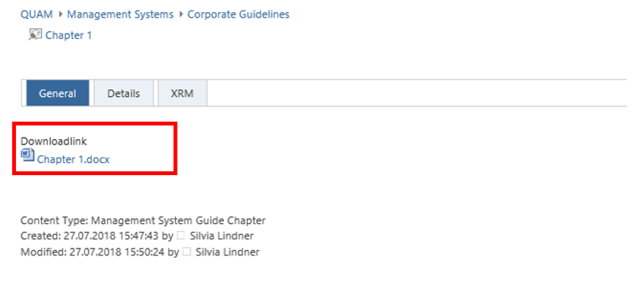This screenshot has height=286, width=644.
Task: Select the XRM tab
Action: [x=182, y=93]
